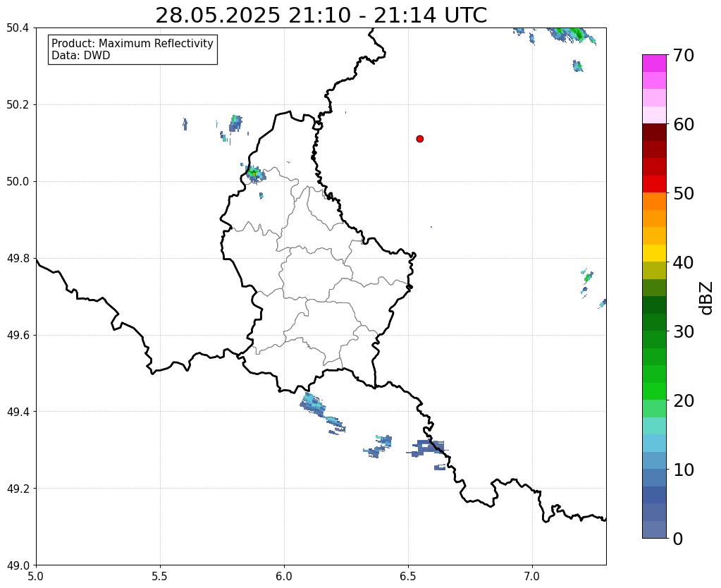Click the bright red colorbar swatch just above 50 dBZ
721x588 pixels.
pyautogui.click(x=654, y=184)
